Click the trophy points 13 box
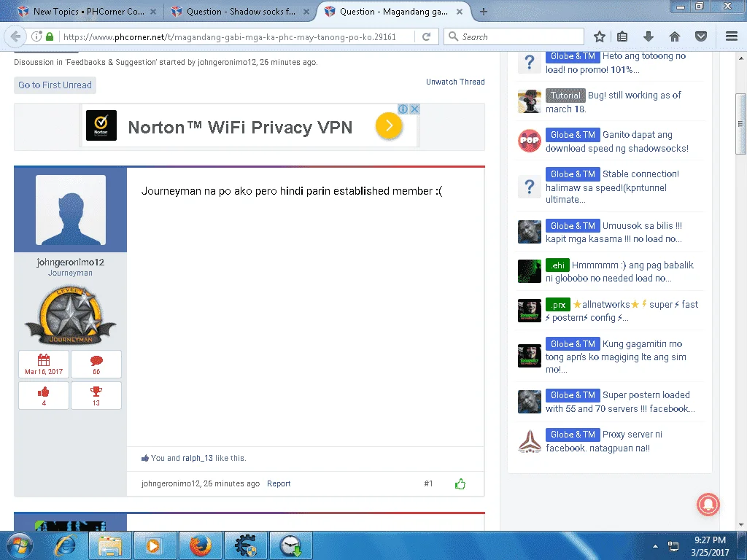Viewport: 747px width, 560px height. [x=96, y=396]
